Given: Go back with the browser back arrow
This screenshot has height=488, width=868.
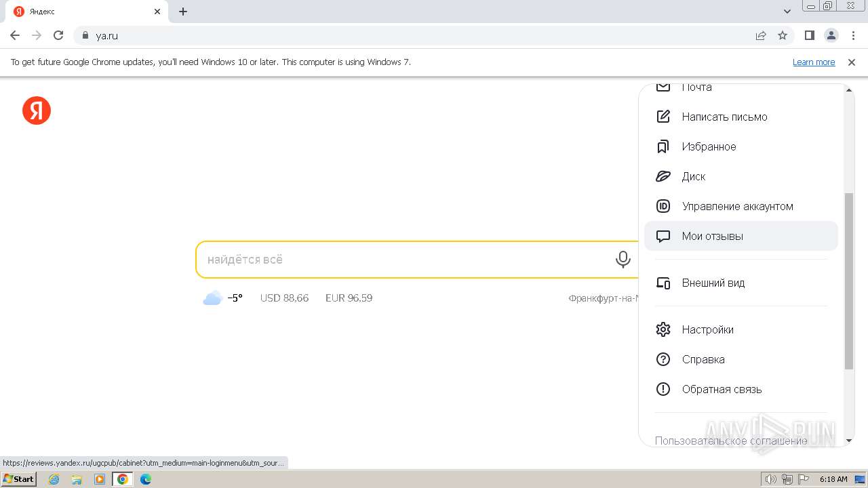Looking at the screenshot, I should [15, 35].
